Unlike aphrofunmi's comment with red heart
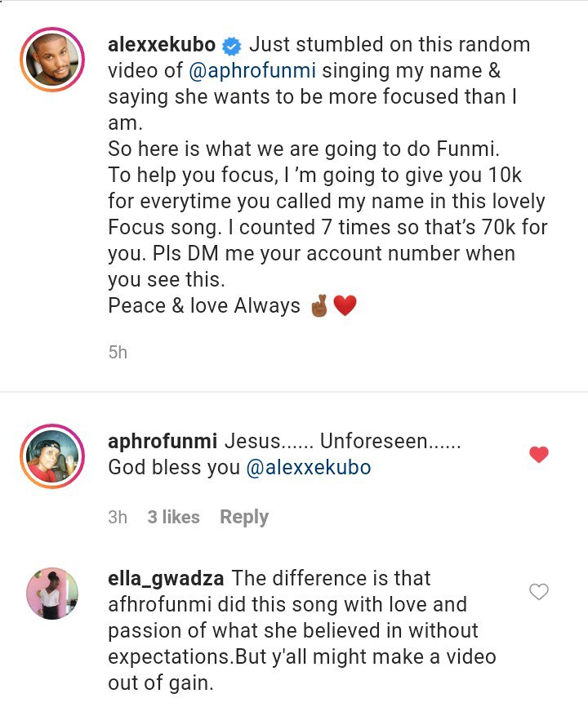This screenshot has height=716, width=588. tap(539, 455)
